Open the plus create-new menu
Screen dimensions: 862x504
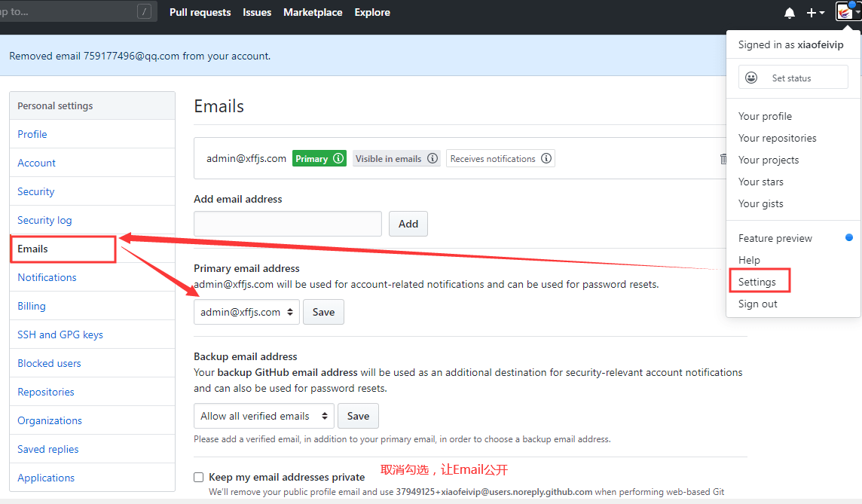tap(815, 13)
